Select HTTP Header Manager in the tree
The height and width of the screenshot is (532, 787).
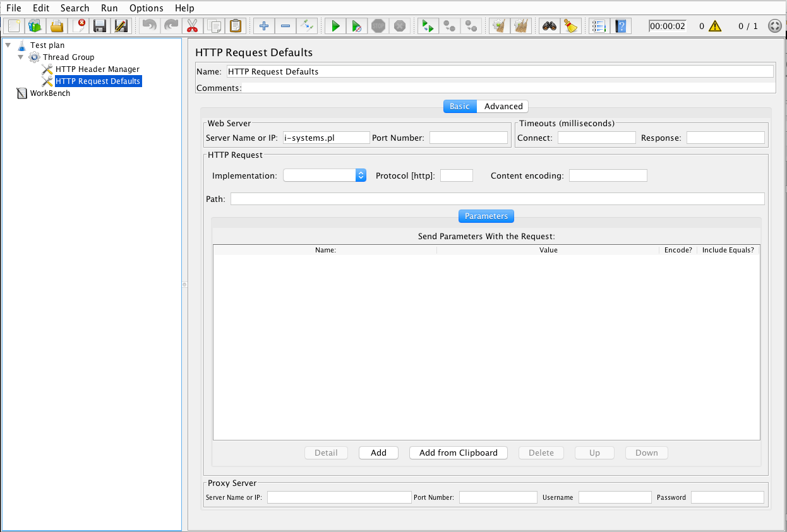click(x=97, y=69)
